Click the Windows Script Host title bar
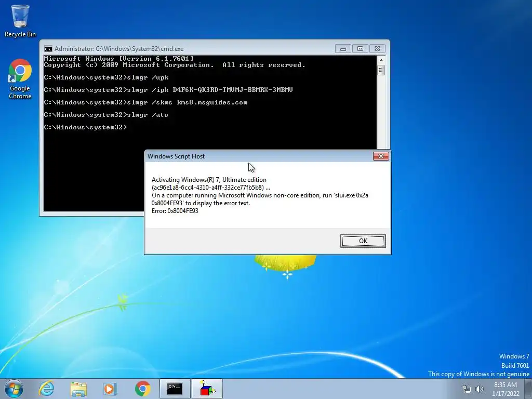This screenshot has width=532, height=399. pyautogui.click(x=258, y=156)
